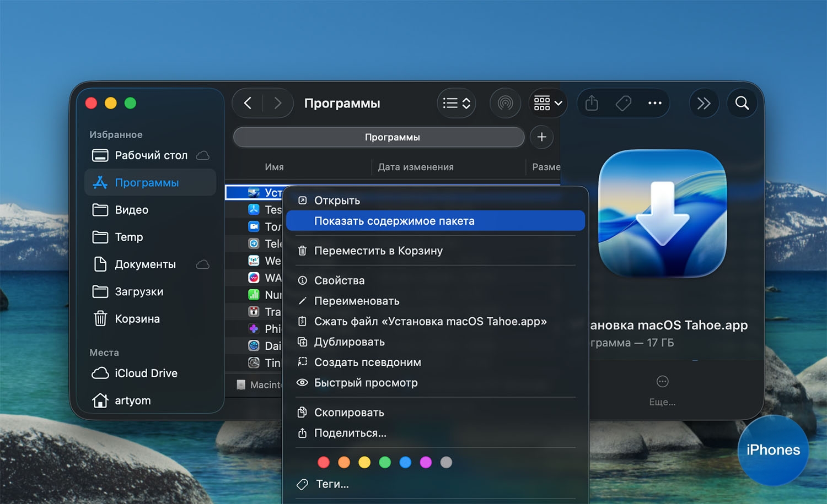Add a new tab with plus button
The height and width of the screenshot is (504, 827).
click(541, 137)
